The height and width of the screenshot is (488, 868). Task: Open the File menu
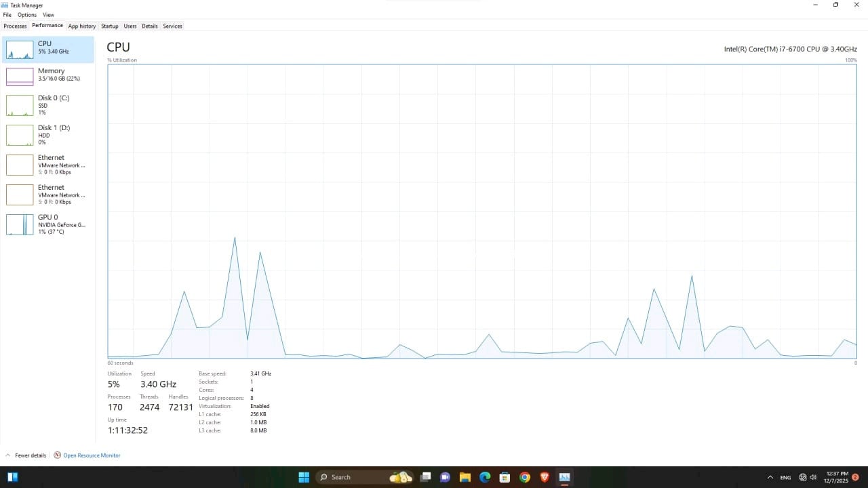click(x=7, y=15)
